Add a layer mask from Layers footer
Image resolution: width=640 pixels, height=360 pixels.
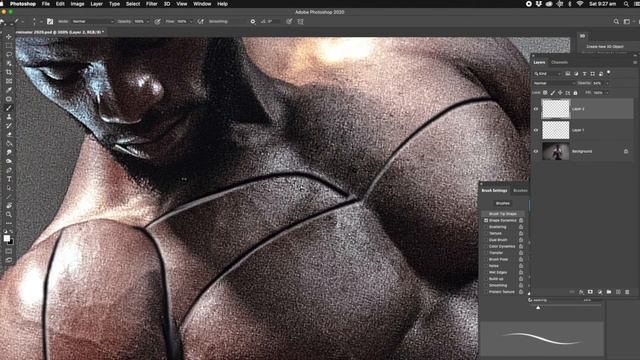coord(590,292)
